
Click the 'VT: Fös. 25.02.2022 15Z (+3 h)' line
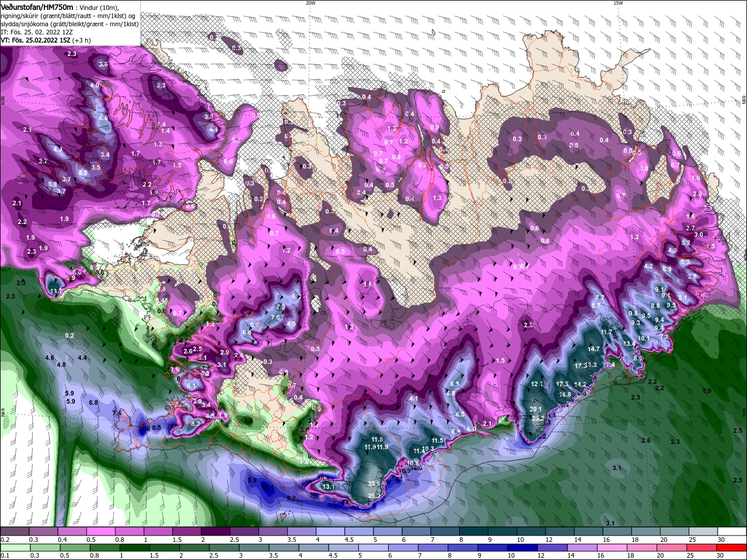[x=46, y=40]
